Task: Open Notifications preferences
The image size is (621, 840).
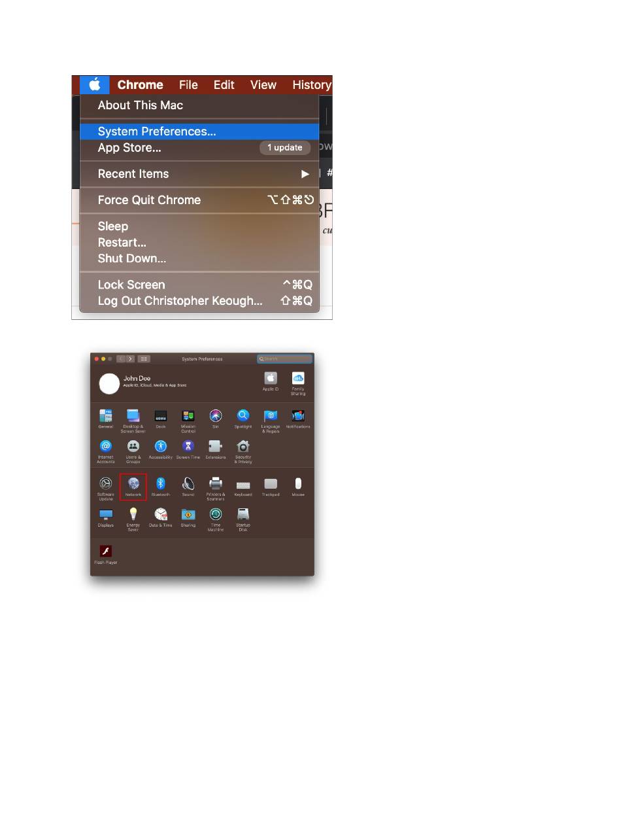Action: 298,419
